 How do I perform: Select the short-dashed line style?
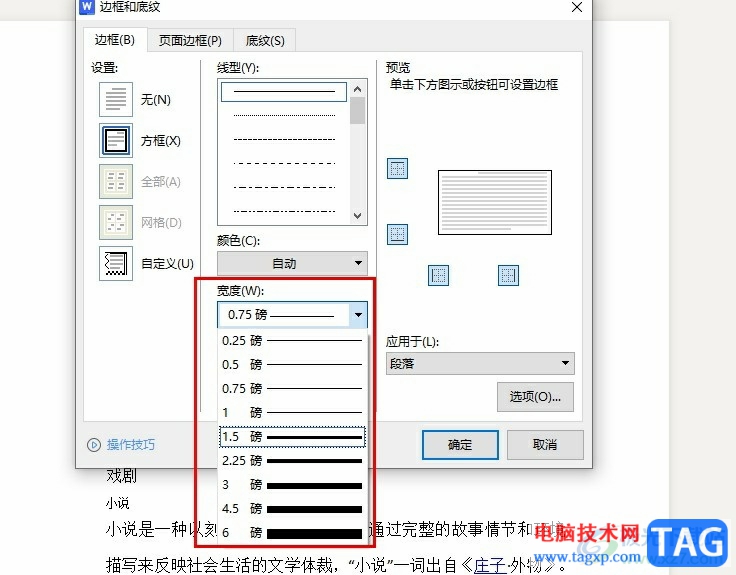click(284, 139)
